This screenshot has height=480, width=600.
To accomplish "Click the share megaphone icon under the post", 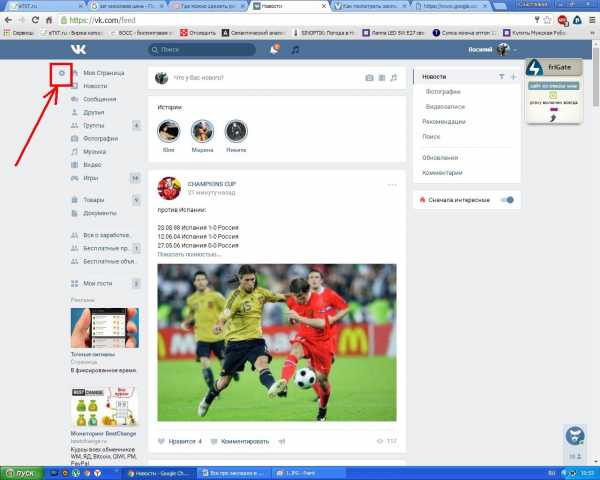I will tap(282, 442).
